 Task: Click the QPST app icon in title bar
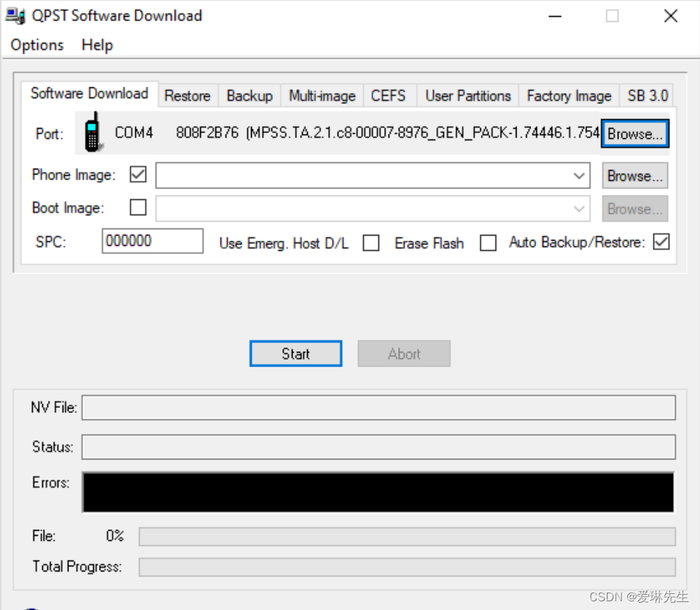[15, 15]
